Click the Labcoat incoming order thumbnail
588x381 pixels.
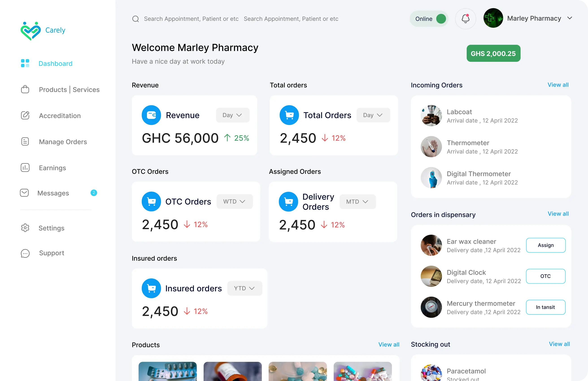point(431,116)
